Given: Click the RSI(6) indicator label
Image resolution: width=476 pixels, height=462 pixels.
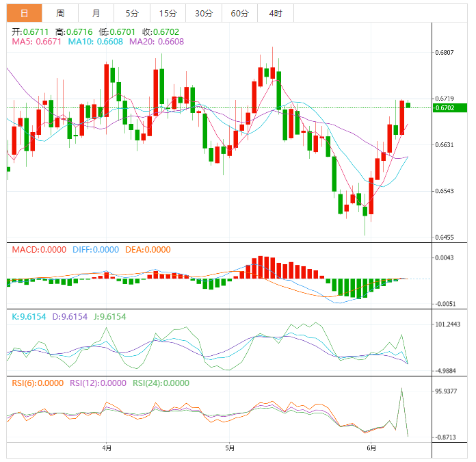Looking at the screenshot, I should click(37, 383).
